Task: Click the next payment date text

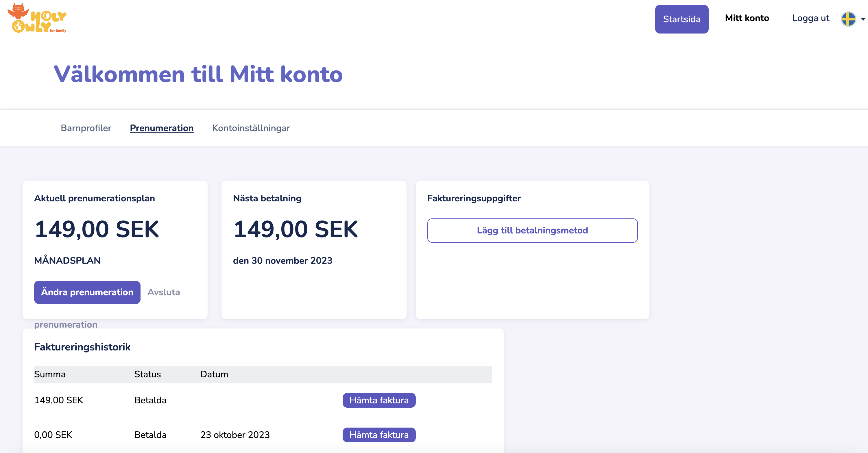Action: tap(283, 261)
